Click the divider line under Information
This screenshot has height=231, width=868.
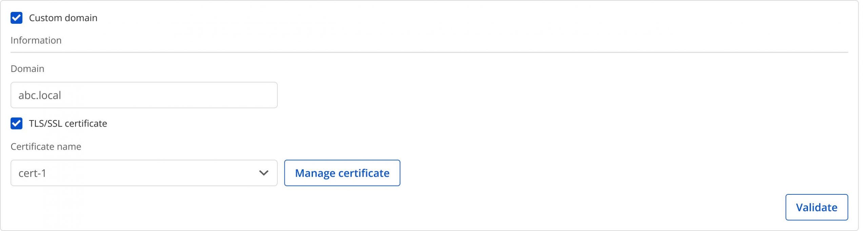429,53
